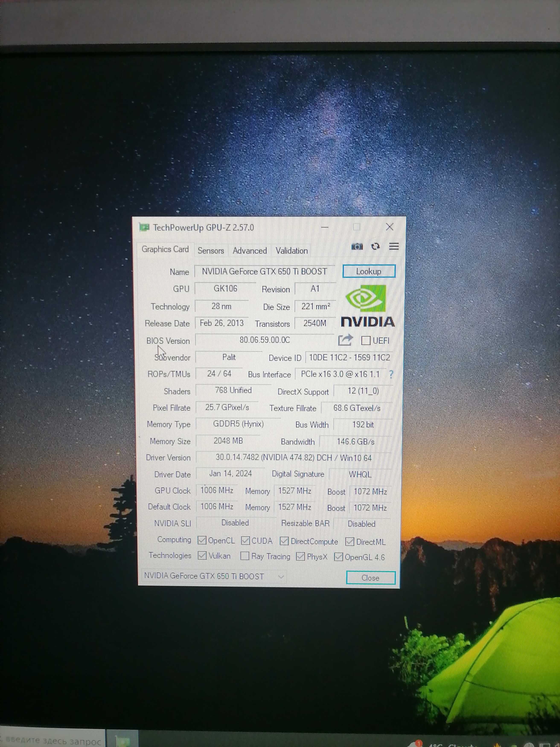Image resolution: width=560 pixels, height=747 pixels.
Task: Toggle the CUDA checkbox
Action: tap(245, 541)
